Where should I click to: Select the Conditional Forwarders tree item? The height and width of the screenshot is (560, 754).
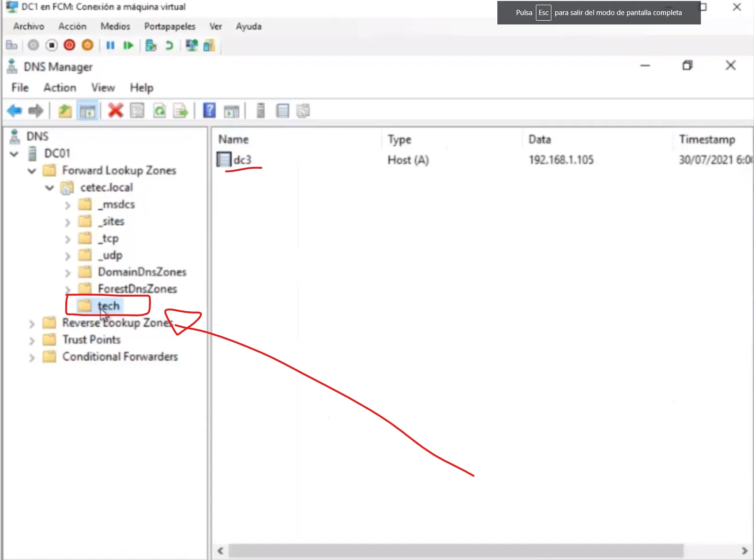point(120,356)
